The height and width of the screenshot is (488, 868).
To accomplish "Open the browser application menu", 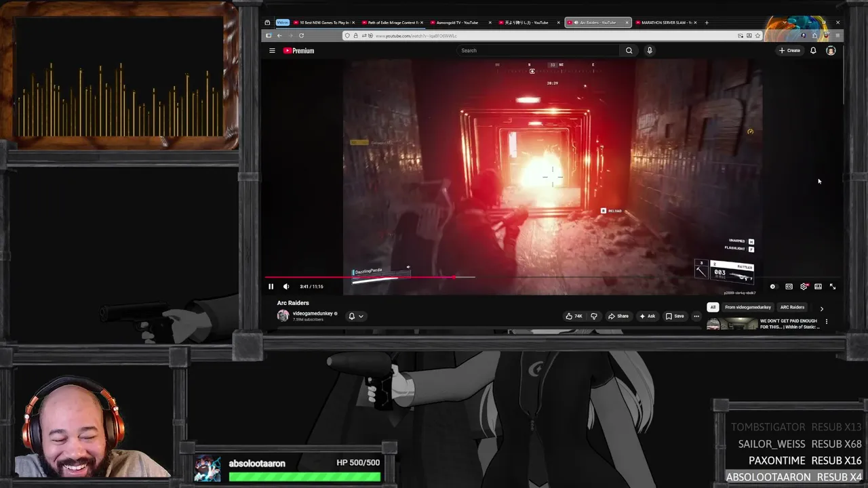I will 838,35.
